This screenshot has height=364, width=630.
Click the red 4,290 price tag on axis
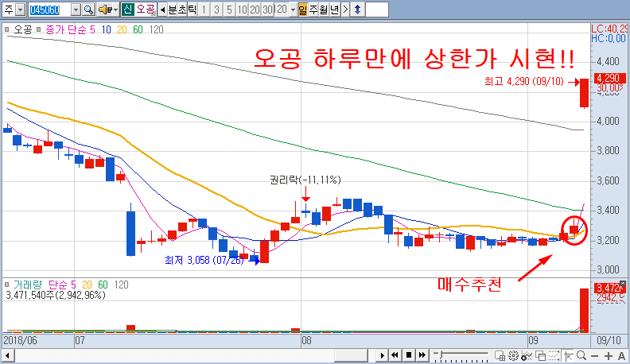tap(611, 78)
